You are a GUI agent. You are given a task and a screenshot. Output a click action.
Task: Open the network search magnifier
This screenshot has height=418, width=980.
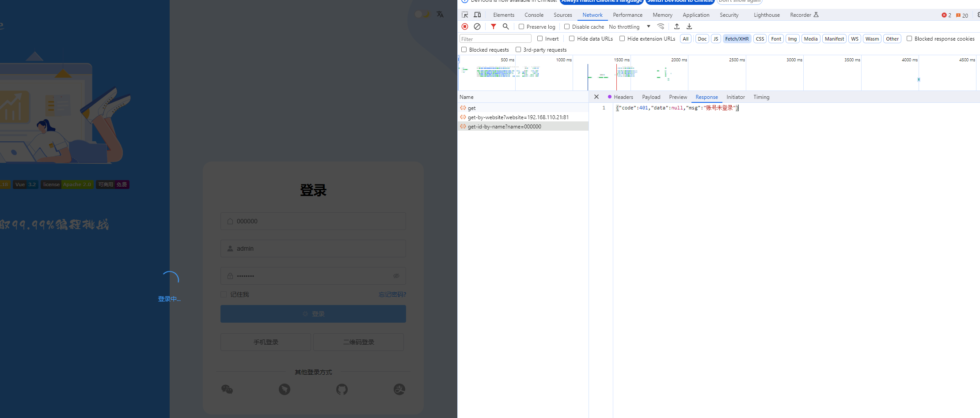coord(506,26)
